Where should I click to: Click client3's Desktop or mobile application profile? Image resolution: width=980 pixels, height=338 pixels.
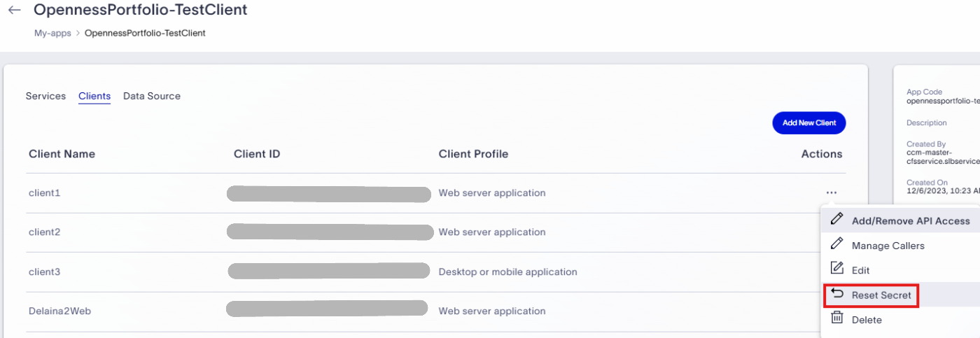[508, 272]
